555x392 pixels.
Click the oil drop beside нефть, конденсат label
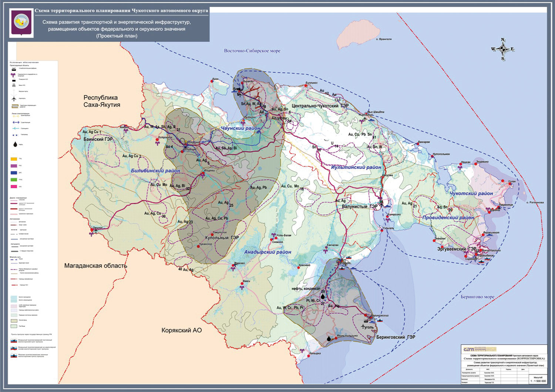point(323,296)
